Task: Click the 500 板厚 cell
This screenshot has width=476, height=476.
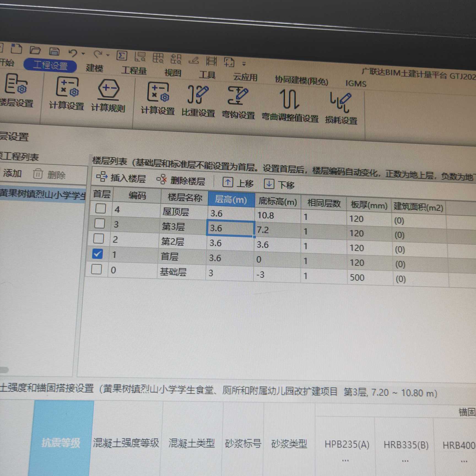Action: (370, 277)
